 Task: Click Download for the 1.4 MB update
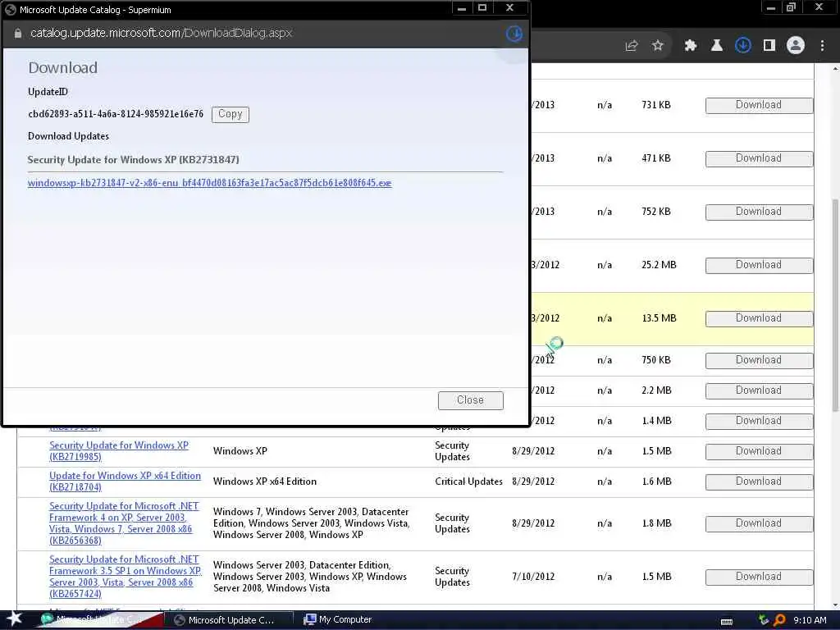pyautogui.click(x=759, y=421)
